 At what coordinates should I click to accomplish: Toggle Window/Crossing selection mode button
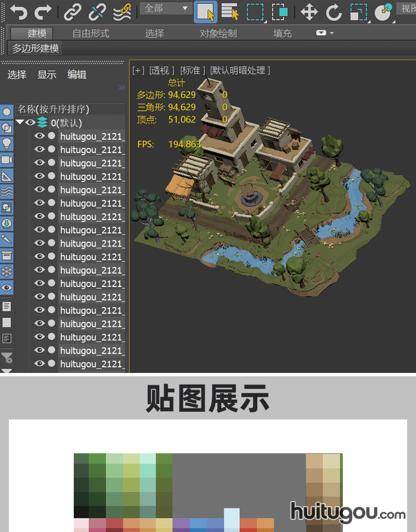click(x=280, y=11)
